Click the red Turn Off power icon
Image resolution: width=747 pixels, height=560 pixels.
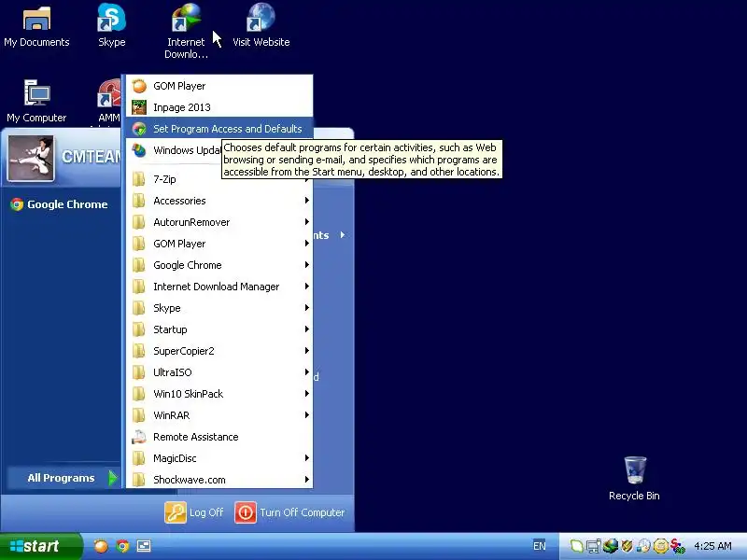[x=246, y=512]
